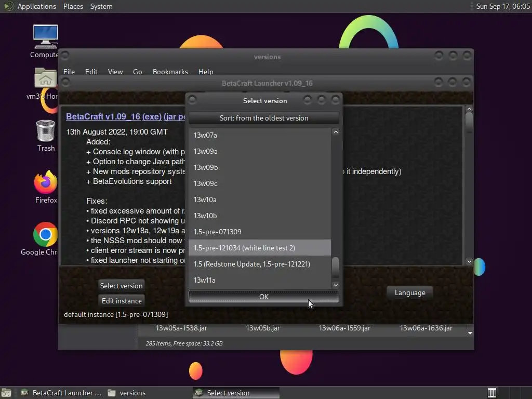Click the Sort: from the oldest version button
532x399 pixels.
pyautogui.click(x=263, y=118)
